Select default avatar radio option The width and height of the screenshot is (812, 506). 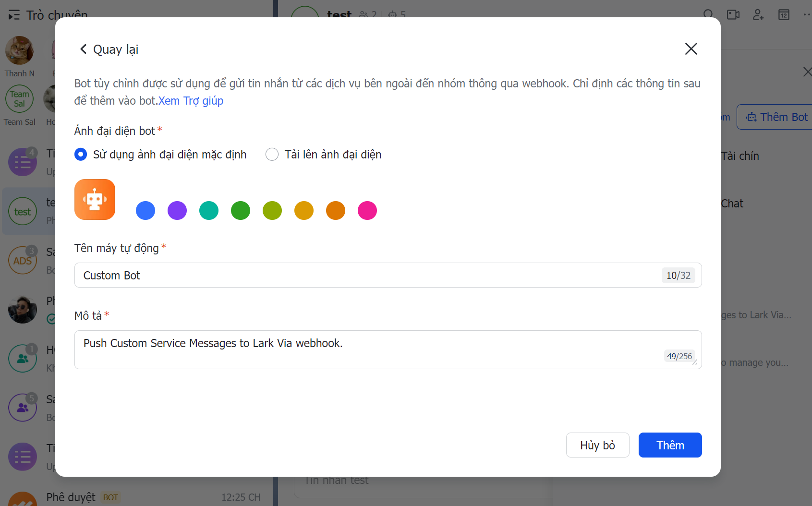pos(81,155)
